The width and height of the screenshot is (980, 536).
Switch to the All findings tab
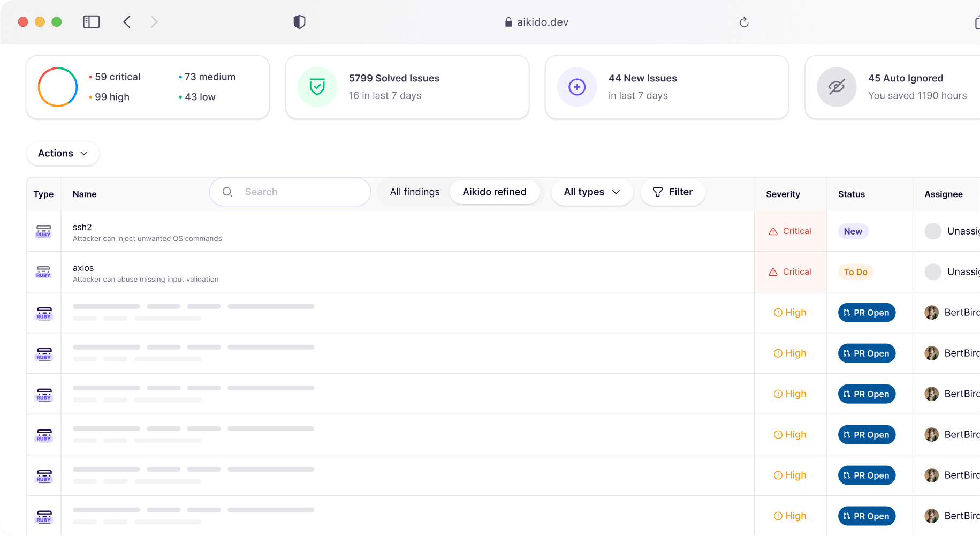tap(415, 192)
